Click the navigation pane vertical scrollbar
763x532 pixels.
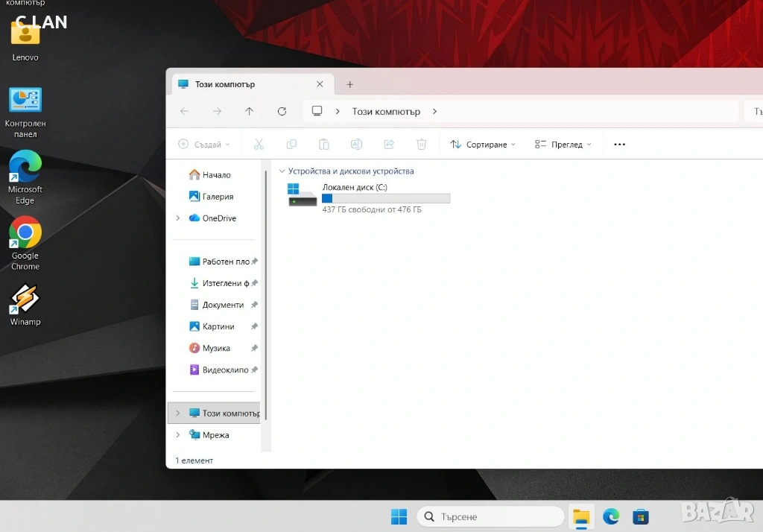coord(265,298)
